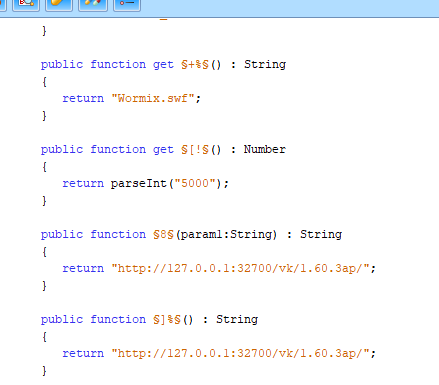Click the magnifier search toolbar button
The height and width of the screenshot is (385, 439).
tap(26, 5)
